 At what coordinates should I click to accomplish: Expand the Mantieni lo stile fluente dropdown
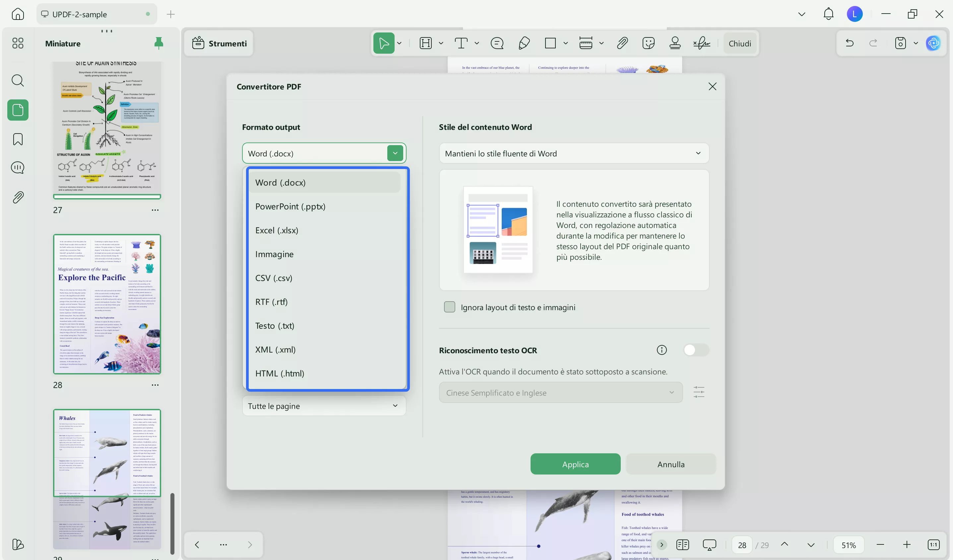(x=698, y=153)
